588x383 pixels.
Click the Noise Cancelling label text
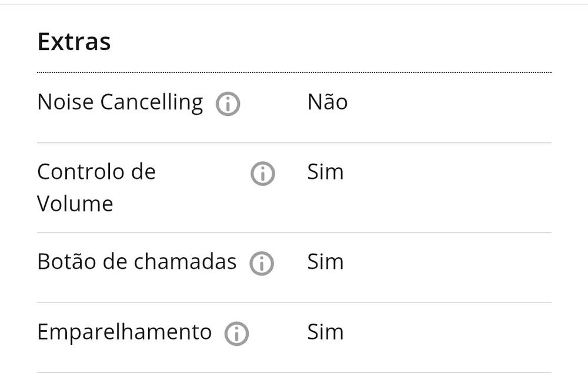tap(120, 102)
